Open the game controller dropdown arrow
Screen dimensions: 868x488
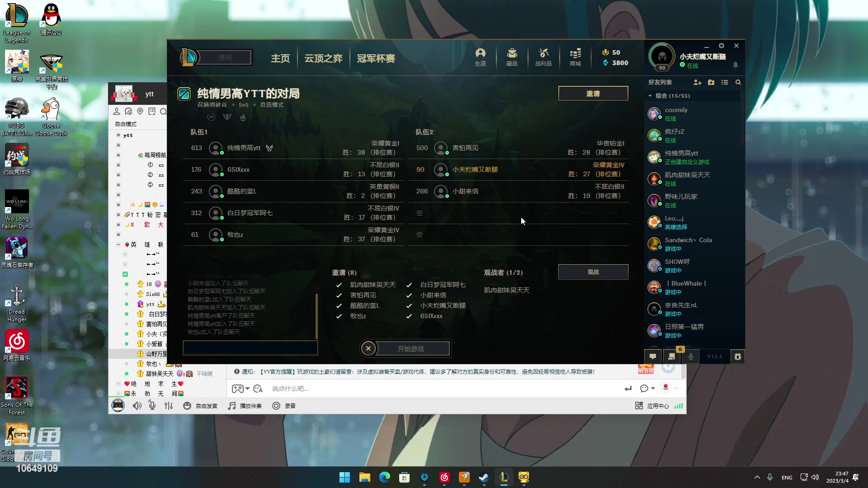coord(247,389)
